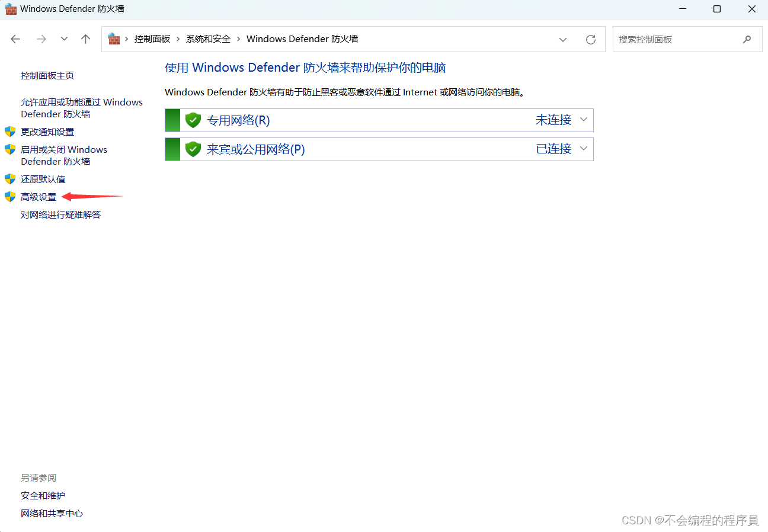
Task: Click the forward navigation arrow
Action: tap(41, 39)
